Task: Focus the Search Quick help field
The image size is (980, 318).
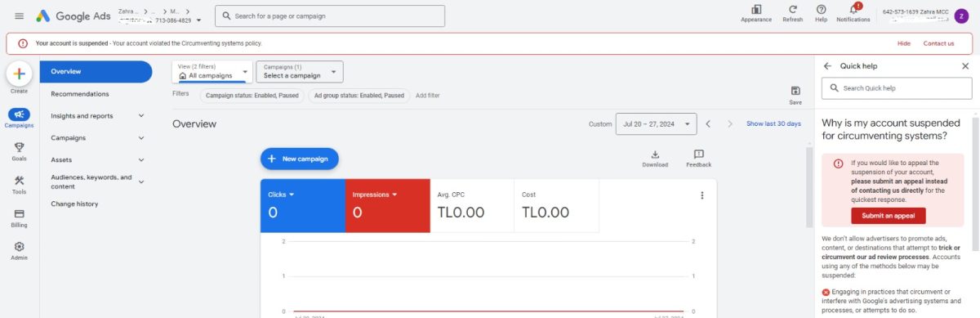Action: point(896,87)
